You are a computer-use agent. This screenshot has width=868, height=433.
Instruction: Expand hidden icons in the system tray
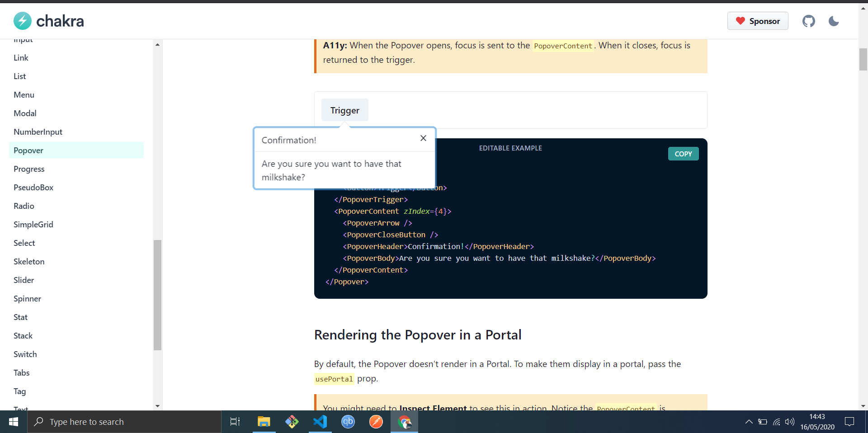click(x=749, y=422)
